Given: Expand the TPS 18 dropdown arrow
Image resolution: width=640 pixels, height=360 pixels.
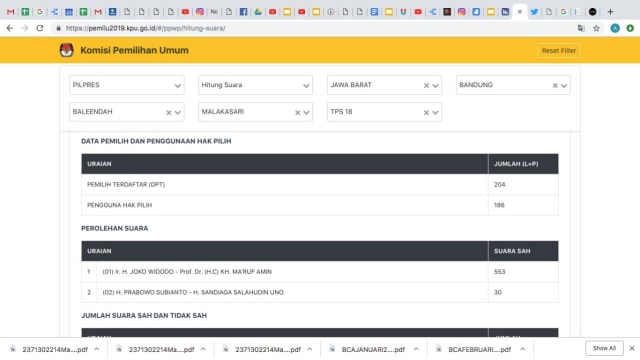Looking at the screenshot, I should [436, 112].
